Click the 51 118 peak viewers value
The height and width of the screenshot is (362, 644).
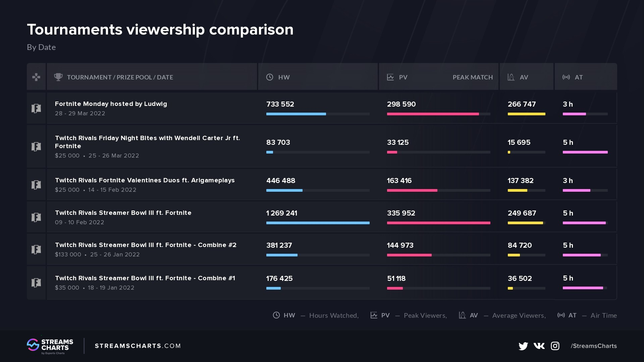396,279
